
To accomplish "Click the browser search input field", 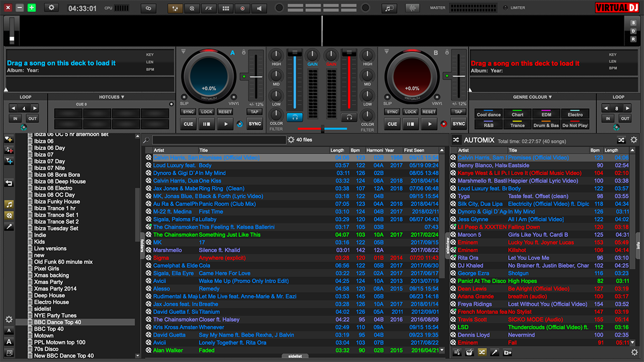I will pos(219,140).
